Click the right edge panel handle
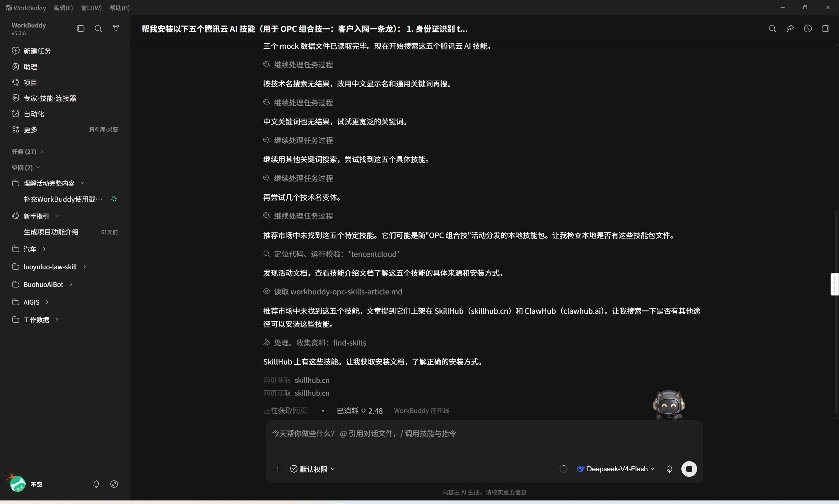The height and width of the screenshot is (504, 839). pos(835,284)
